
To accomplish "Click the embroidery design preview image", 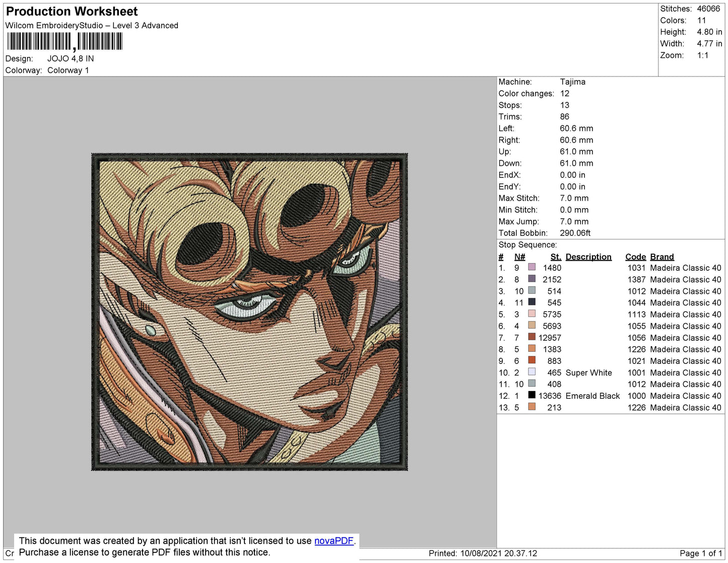I will tap(249, 312).
